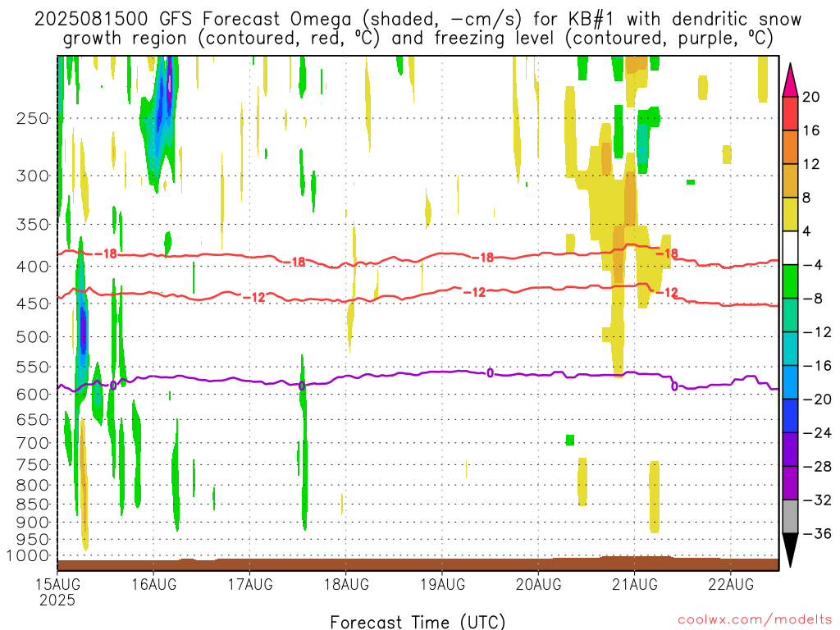Viewport: 840px width, 630px height.
Task: Select the 16AUG date label
Action: click(153, 584)
